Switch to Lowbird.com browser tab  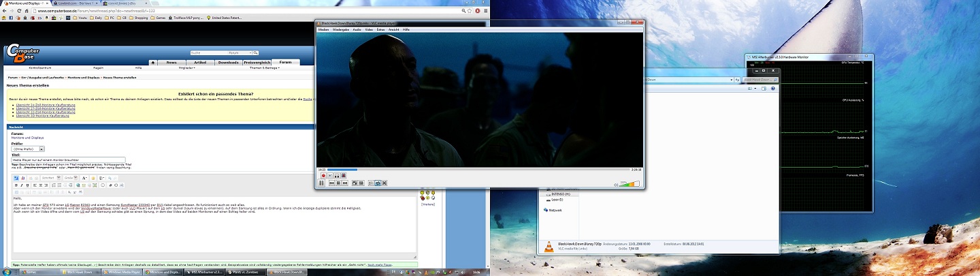74,3
